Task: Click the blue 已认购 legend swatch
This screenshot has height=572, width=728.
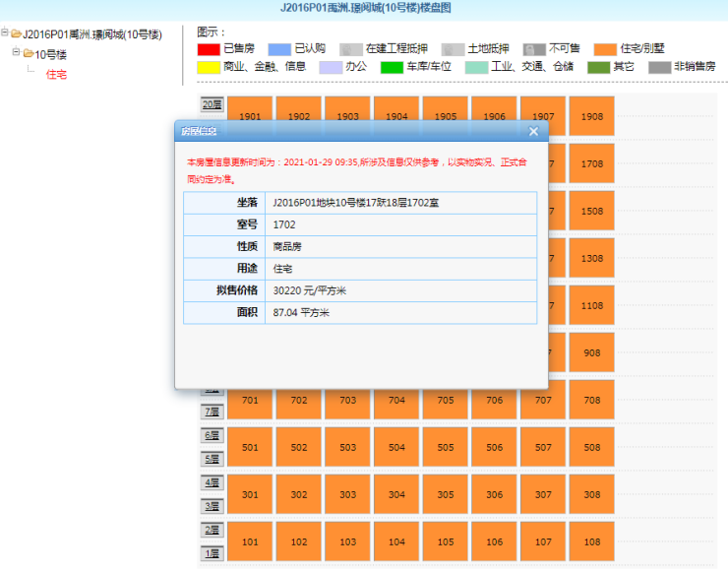Action: (x=279, y=49)
